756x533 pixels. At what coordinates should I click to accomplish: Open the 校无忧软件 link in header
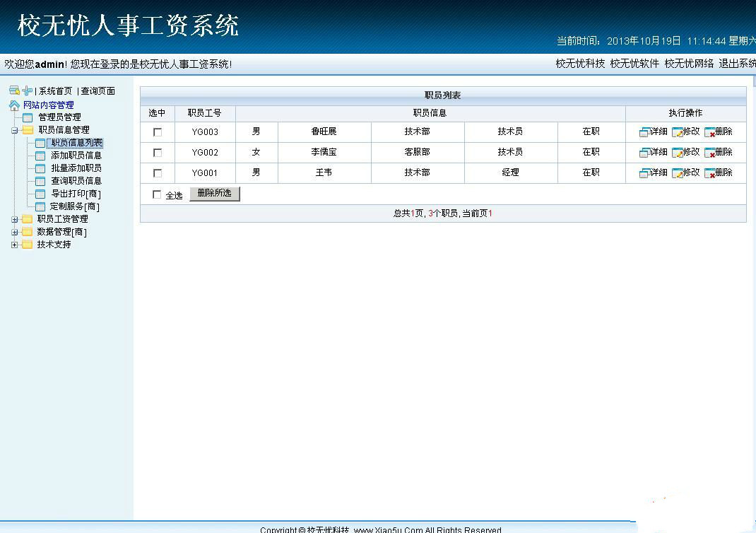(x=634, y=64)
